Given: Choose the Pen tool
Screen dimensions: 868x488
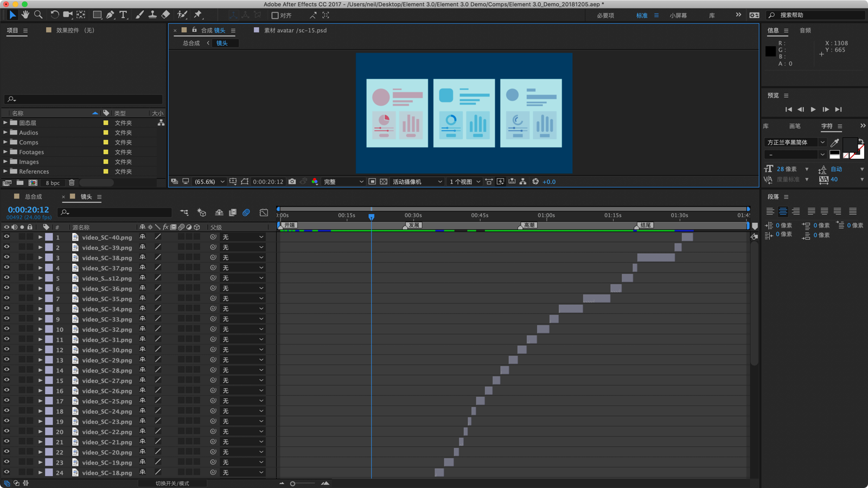Looking at the screenshot, I should tap(110, 15).
